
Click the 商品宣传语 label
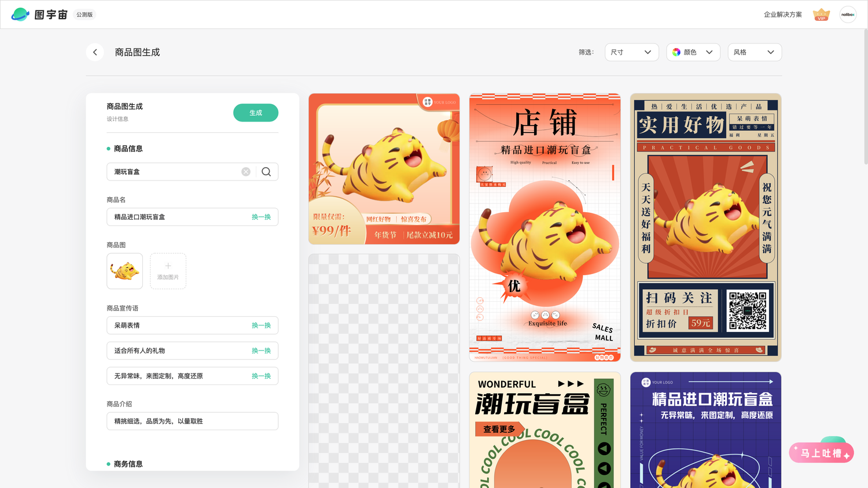pyautogui.click(x=123, y=308)
